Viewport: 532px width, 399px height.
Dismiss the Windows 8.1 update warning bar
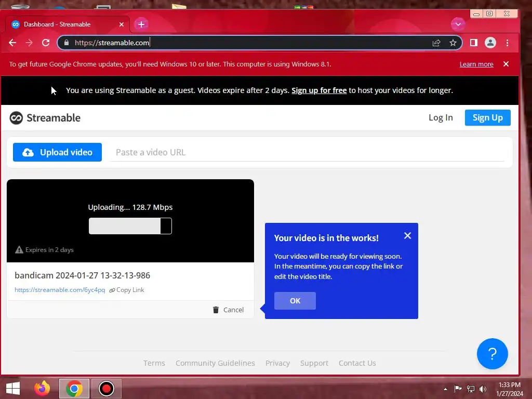click(506, 64)
